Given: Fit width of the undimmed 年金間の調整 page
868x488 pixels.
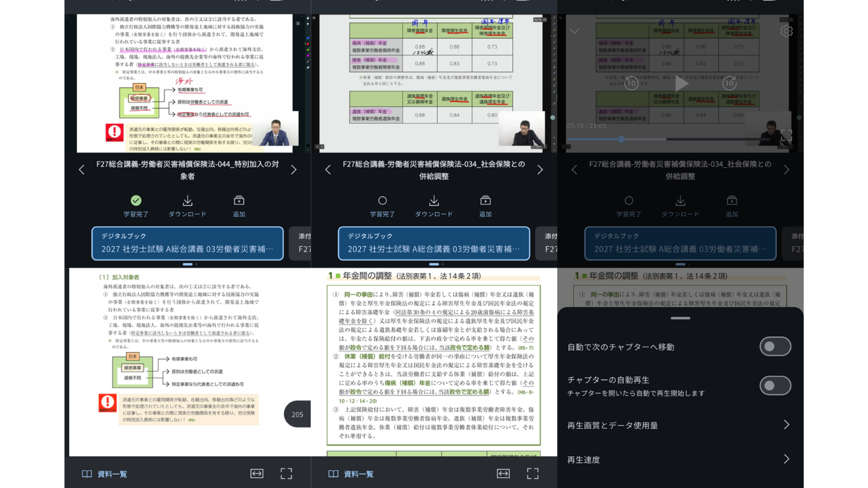Looking at the screenshot, I should [503, 473].
